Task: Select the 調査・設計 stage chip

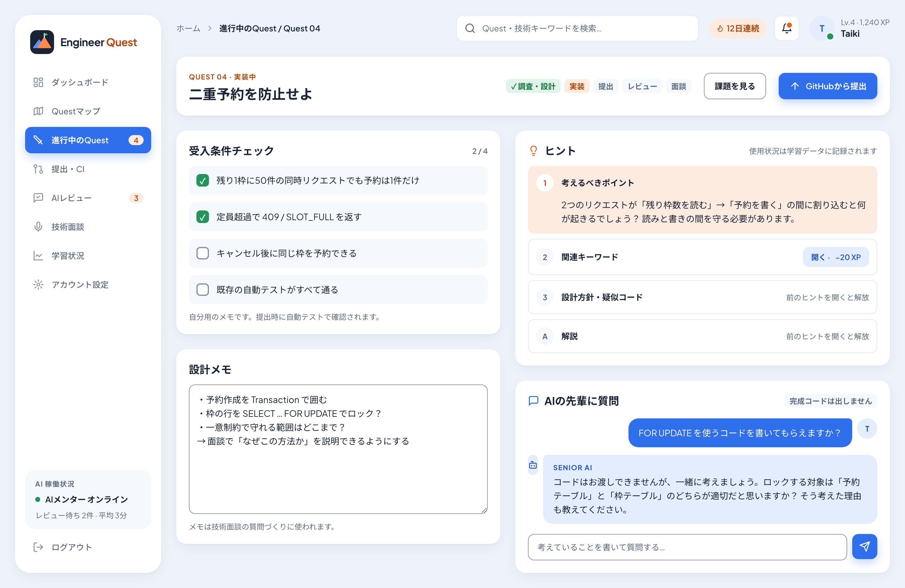Action: [533, 86]
